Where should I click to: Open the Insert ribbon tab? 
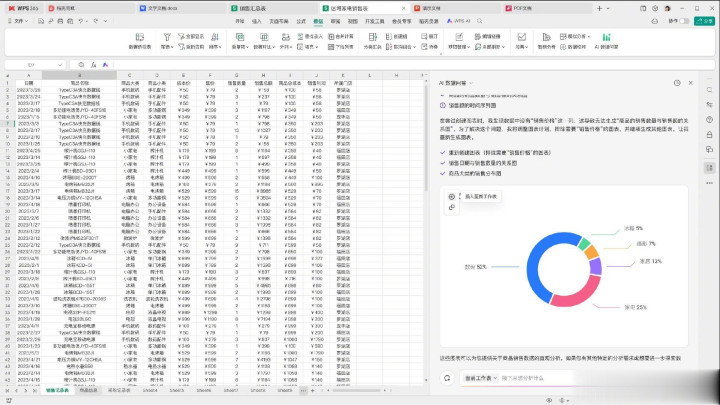256,22
